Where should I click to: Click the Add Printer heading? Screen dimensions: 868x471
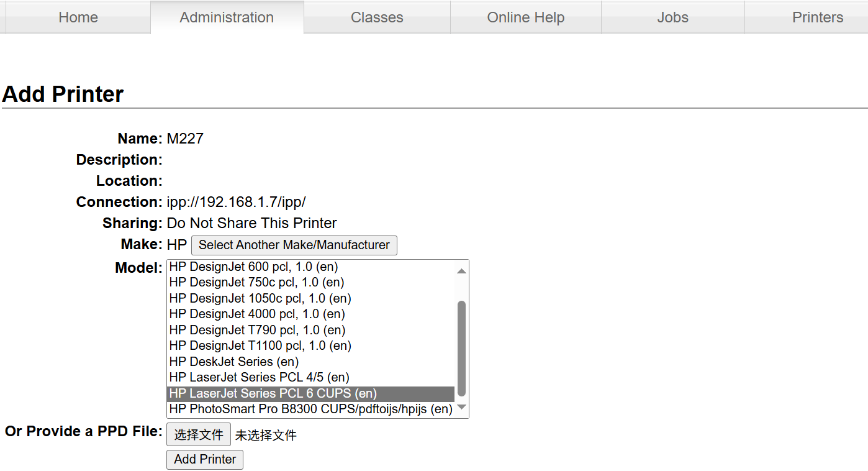click(63, 94)
